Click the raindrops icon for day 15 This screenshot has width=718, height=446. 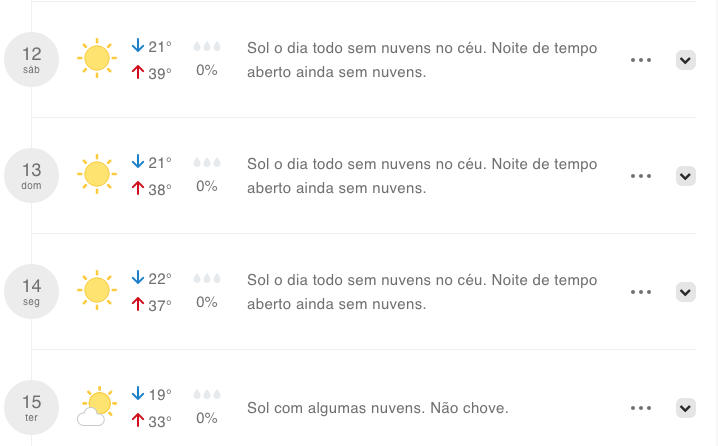[207, 395]
